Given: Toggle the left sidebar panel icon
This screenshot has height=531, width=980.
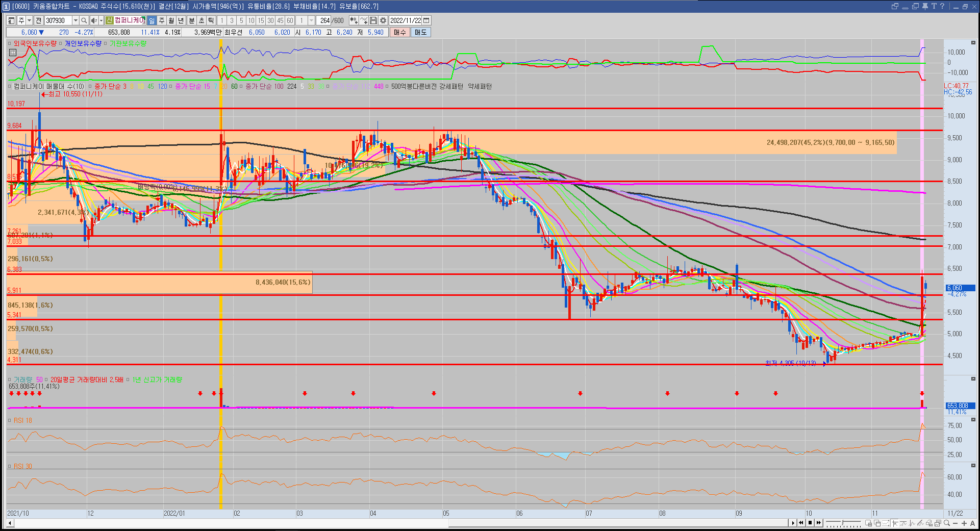Looking at the screenshot, I should coord(11,20).
